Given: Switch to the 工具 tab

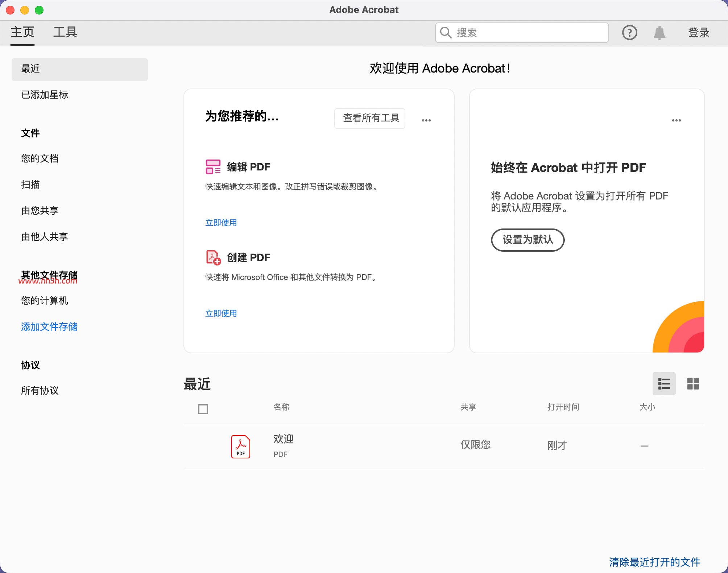Looking at the screenshot, I should [x=65, y=33].
